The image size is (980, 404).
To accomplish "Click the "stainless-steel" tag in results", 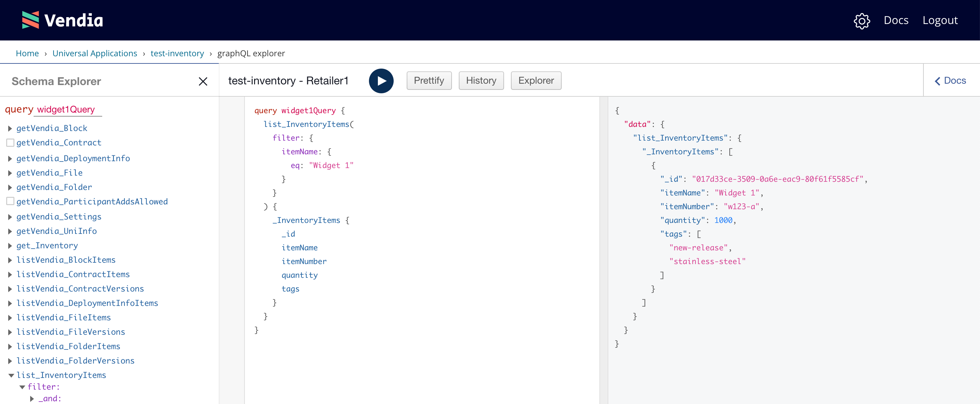I will [707, 261].
